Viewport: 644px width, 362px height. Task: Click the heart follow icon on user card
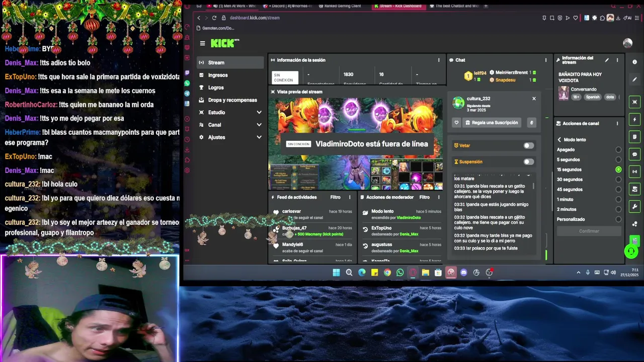pyautogui.click(x=456, y=123)
